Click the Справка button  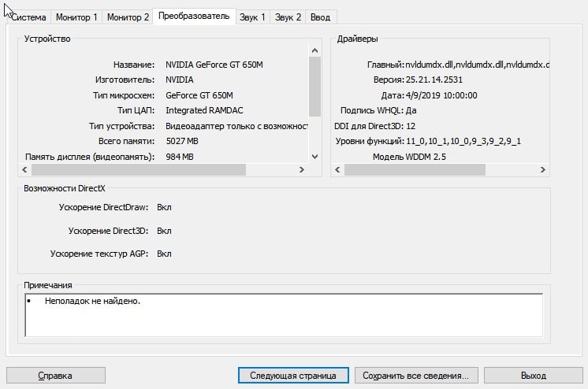[x=55, y=376]
